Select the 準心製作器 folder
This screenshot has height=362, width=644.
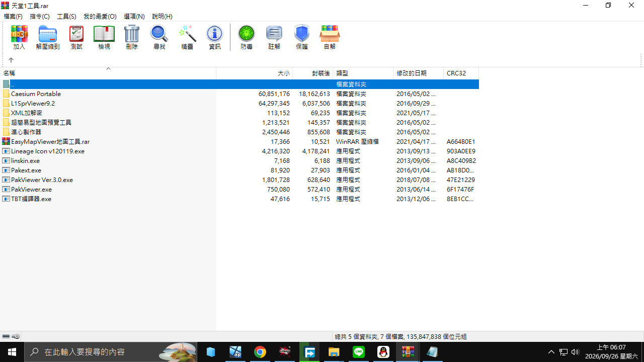[x=26, y=132]
